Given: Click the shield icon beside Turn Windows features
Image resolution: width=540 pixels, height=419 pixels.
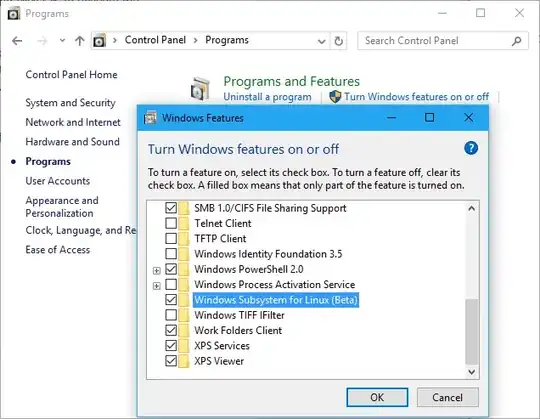Looking at the screenshot, I should 335,97.
